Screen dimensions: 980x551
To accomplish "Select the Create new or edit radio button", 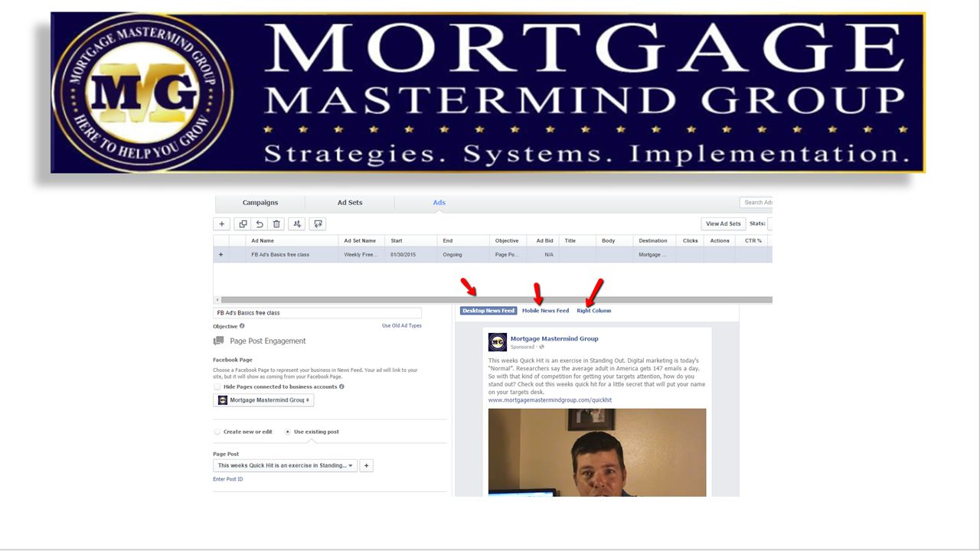I will 217,432.
